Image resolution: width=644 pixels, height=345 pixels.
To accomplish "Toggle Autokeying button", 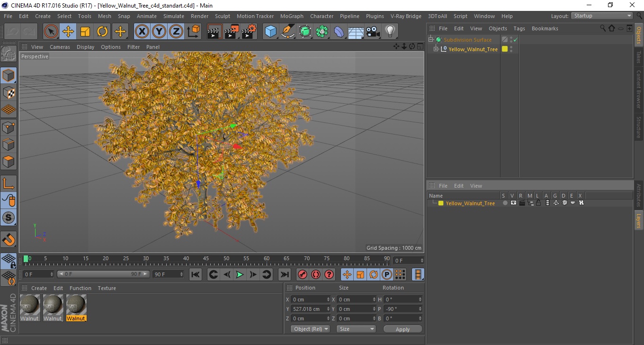I will click(316, 274).
